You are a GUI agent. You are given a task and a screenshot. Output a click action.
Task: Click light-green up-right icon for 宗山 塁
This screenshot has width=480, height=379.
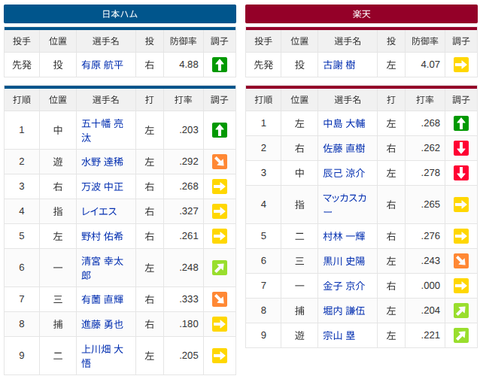461,335
